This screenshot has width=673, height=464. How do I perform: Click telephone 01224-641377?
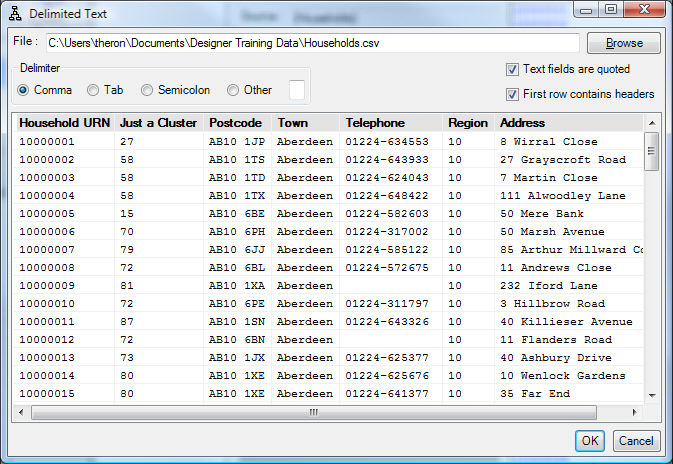click(x=387, y=394)
